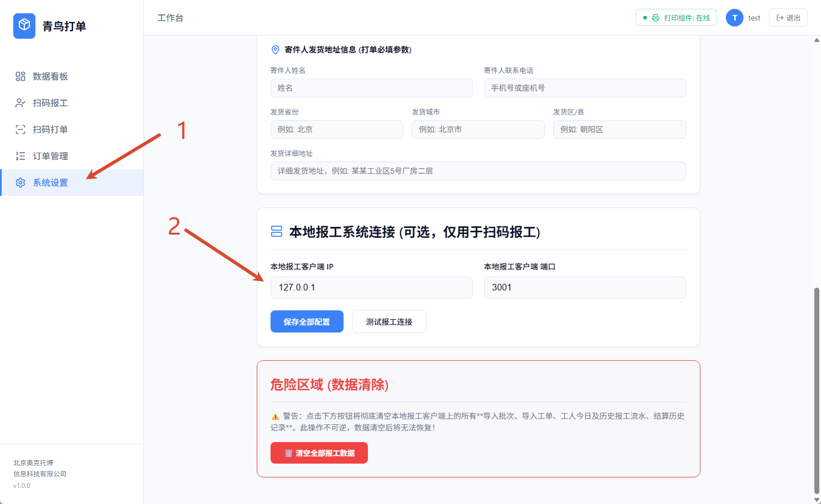Click the 数据看板 dashboard grid icon
The width and height of the screenshot is (821, 504).
[20, 76]
